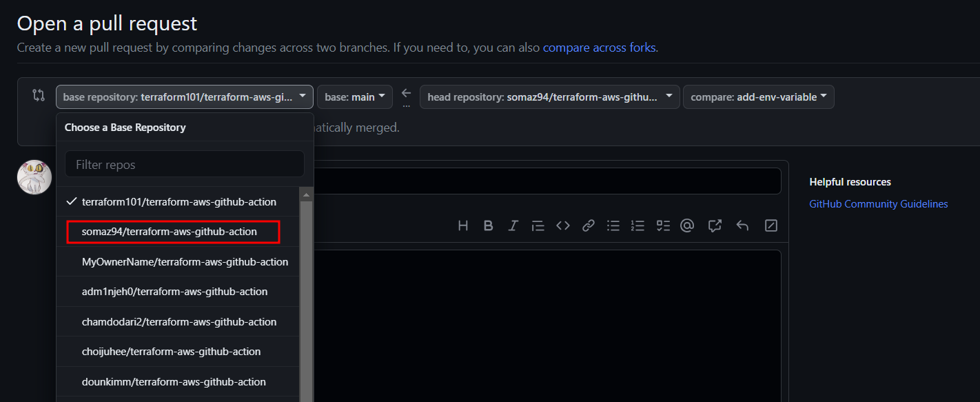Insert a bulleted list
This screenshot has height=402, width=980.
[x=613, y=225]
